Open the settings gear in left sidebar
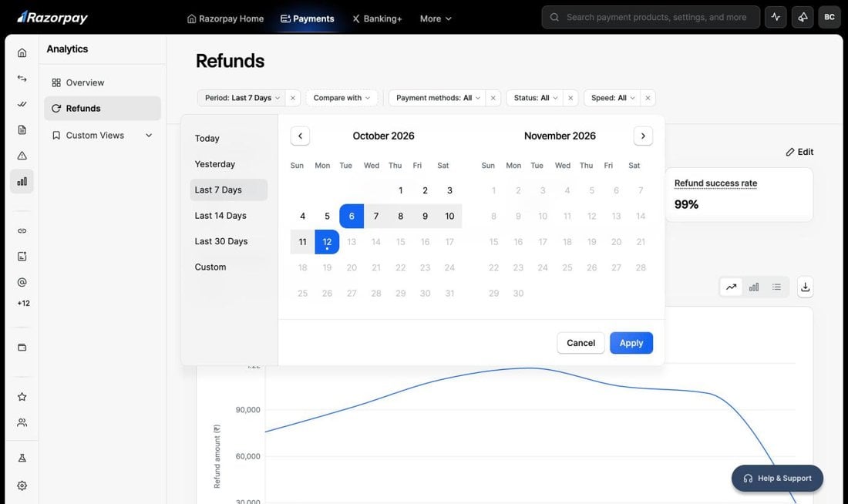This screenshot has width=848, height=504. click(22, 486)
